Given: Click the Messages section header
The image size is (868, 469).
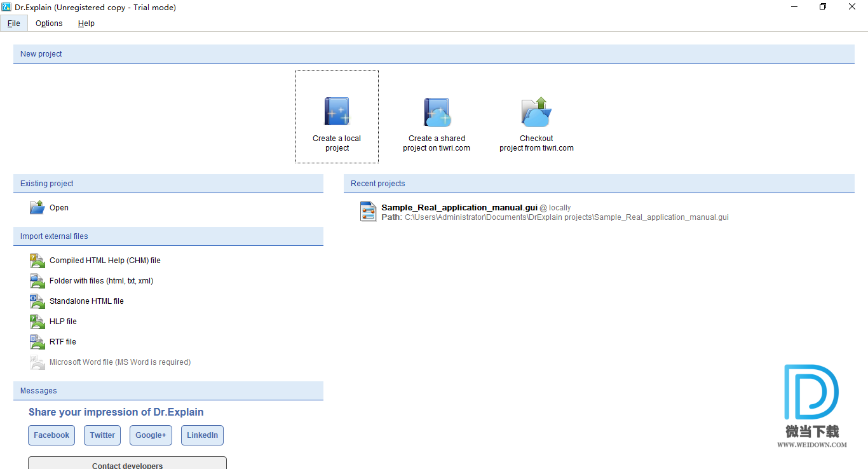Looking at the screenshot, I should [168, 391].
